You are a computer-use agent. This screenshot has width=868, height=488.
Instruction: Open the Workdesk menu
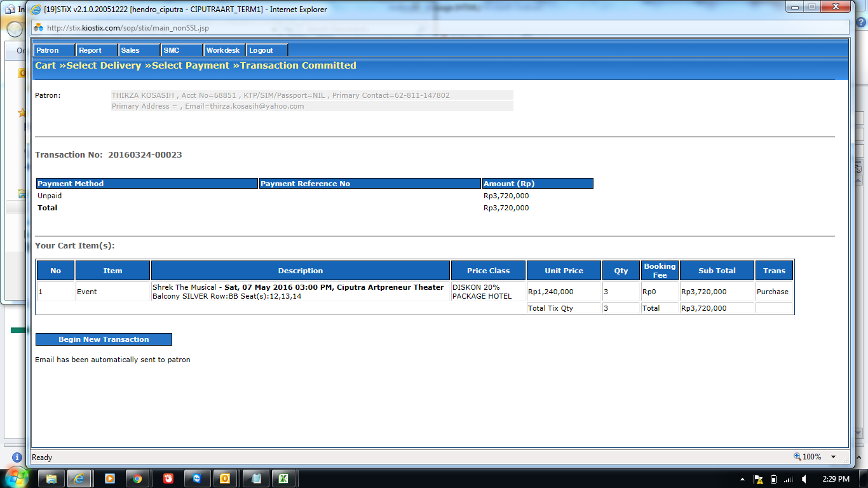[223, 50]
